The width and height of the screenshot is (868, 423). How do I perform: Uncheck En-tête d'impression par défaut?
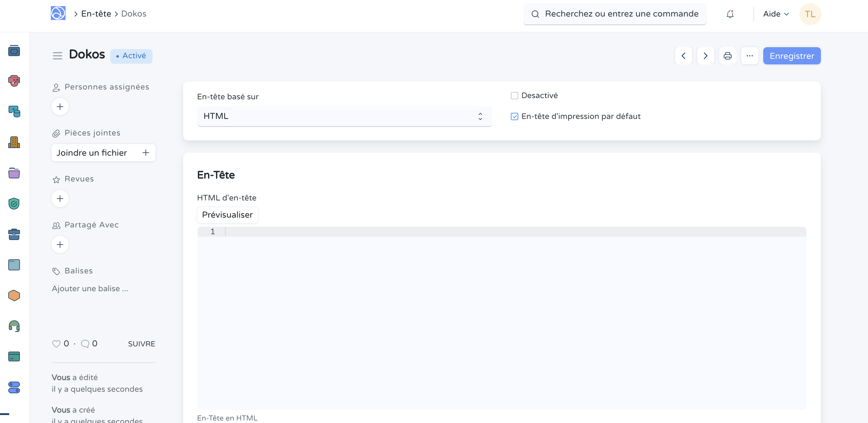point(514,116)
